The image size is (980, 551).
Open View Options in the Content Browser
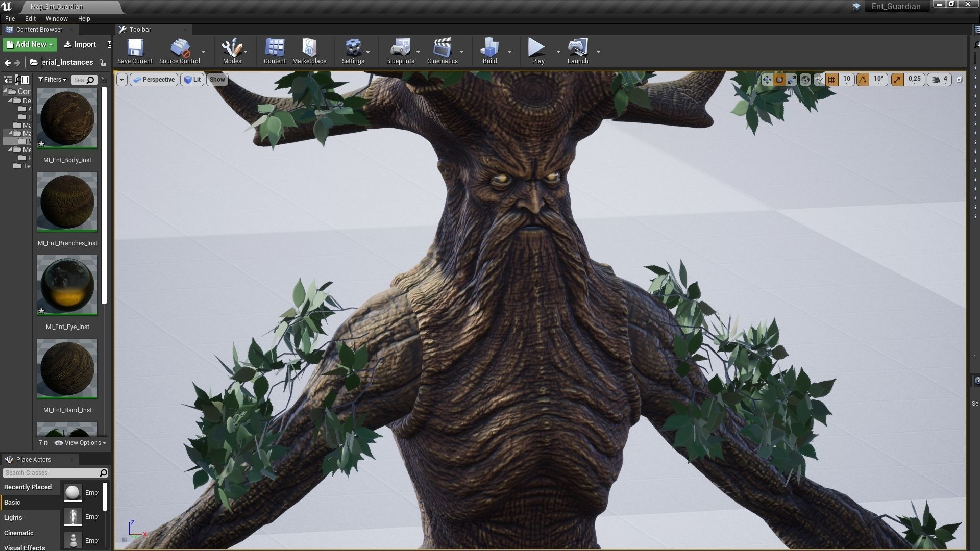(x=80, y=443)
